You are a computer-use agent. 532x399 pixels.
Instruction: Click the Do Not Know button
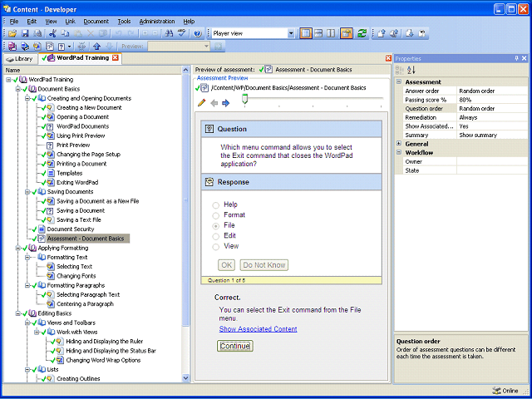(x=264, y=265)
